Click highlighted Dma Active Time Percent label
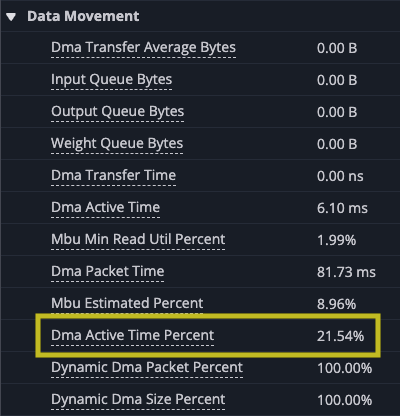The image size is (400, 416). 132,336
